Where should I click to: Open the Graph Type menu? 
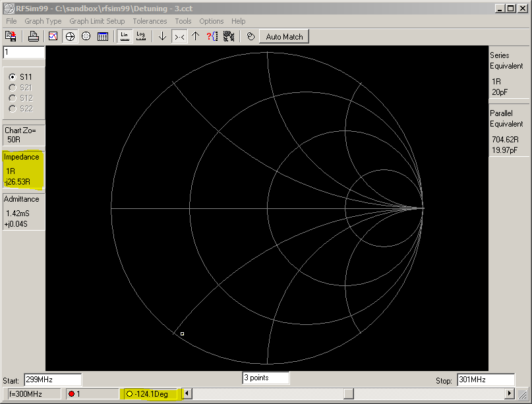[43, 21]
